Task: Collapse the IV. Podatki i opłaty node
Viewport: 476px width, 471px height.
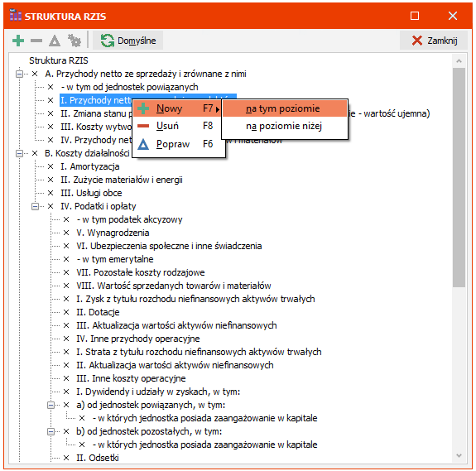Action: [x=36, y=207]
